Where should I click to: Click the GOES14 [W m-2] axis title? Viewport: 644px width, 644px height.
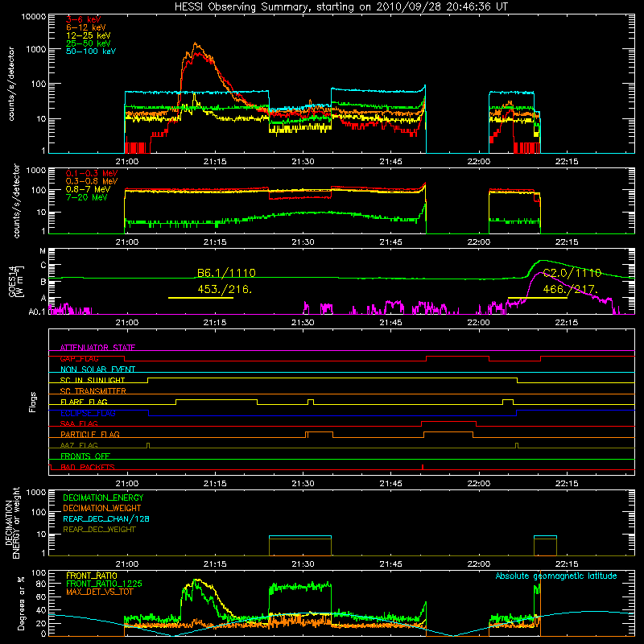pyautogui.click(x=16, y=281)
